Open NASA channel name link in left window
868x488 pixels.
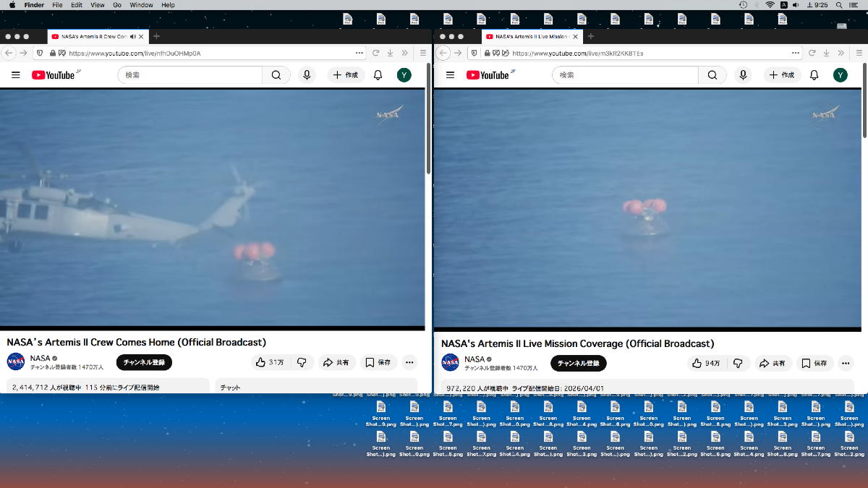[x=40, y=358]
